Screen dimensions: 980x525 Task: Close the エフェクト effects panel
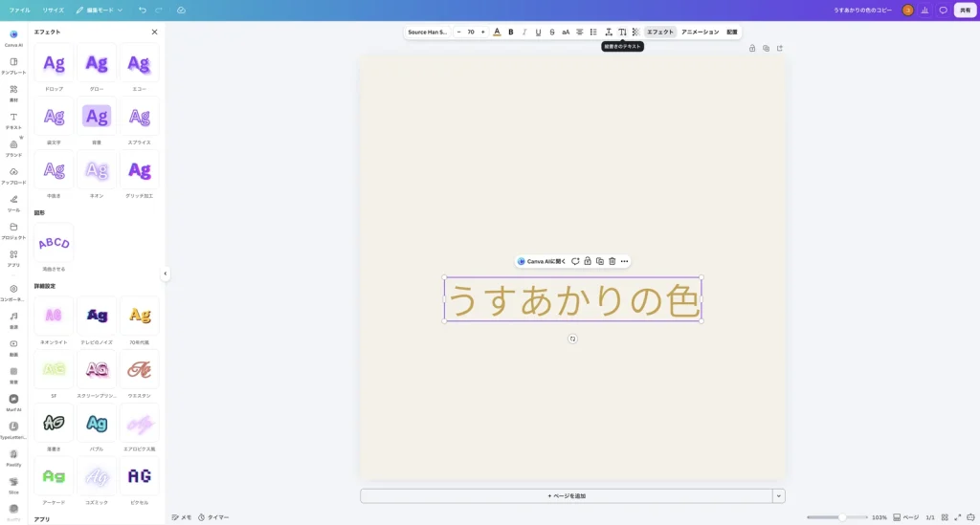tap(154, 32)
